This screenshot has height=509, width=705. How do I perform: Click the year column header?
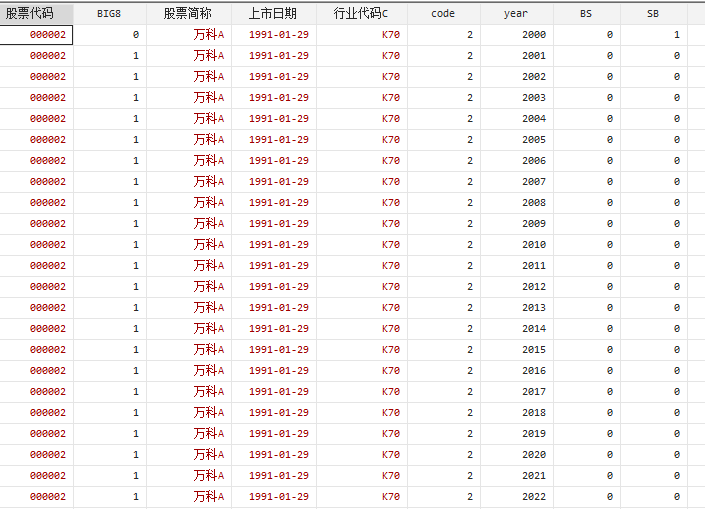point(516,14)
